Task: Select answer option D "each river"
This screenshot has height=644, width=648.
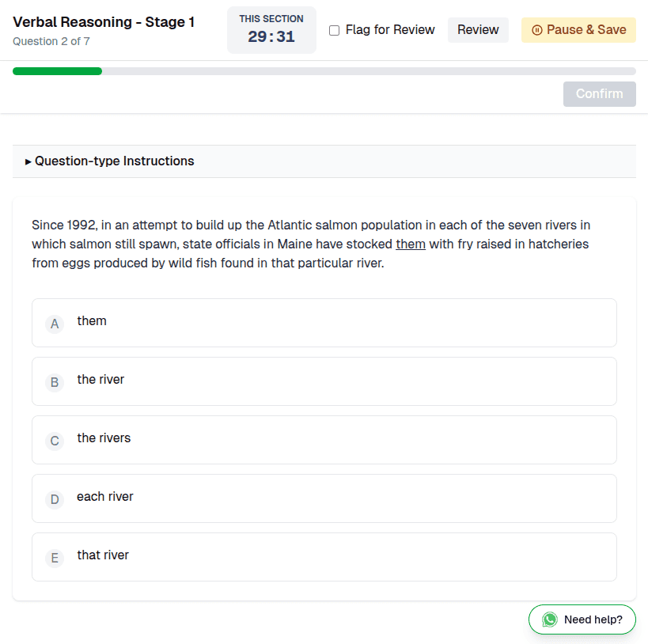Action: click(x=324, y=498)
